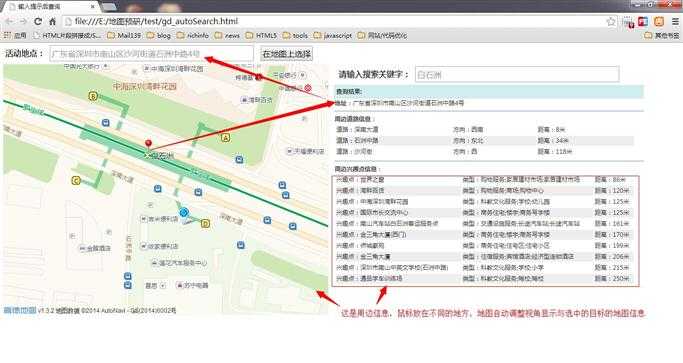The width and height of the screenshot is (683, 363).
Task: Click the red circular icon near map top-right
Action: click(x=308, y=88)
